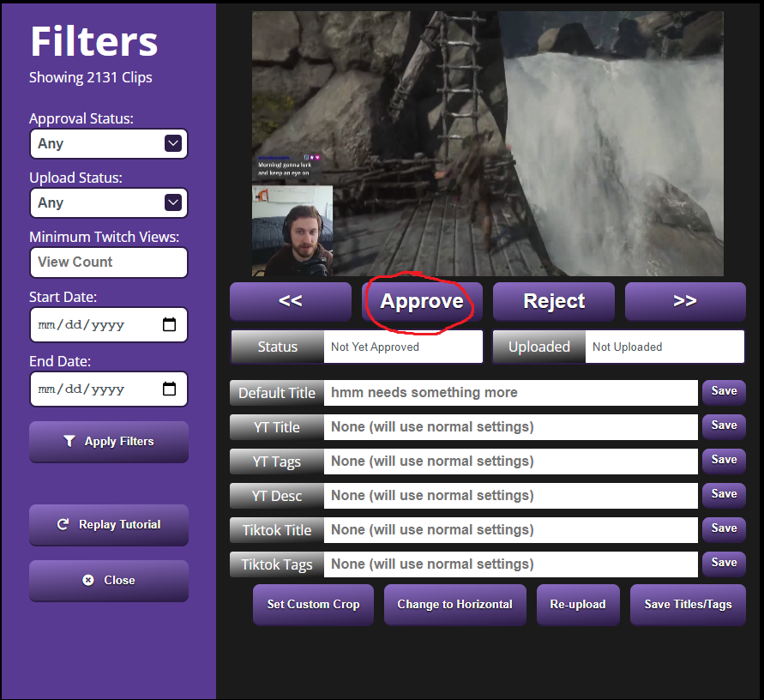Click Change to Horizontal button
Screen dimensions: 764x700
click(x=455, y=605)
